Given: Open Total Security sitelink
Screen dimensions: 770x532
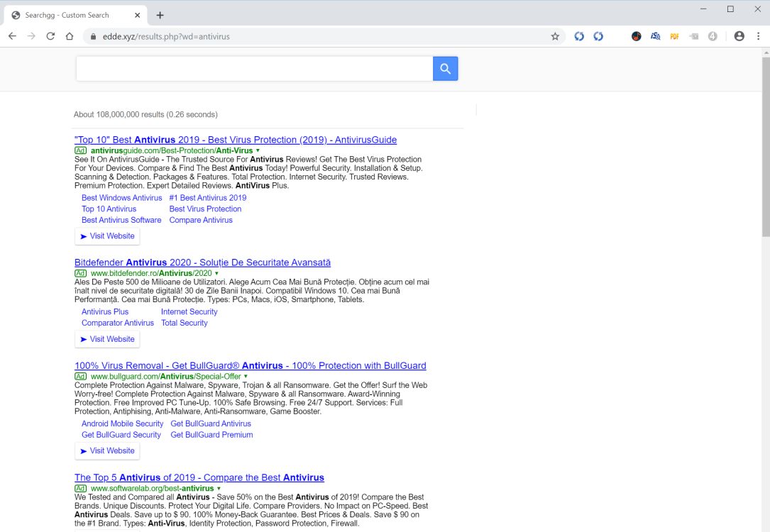Looking at the screenshot, I should tap(184, 323).
